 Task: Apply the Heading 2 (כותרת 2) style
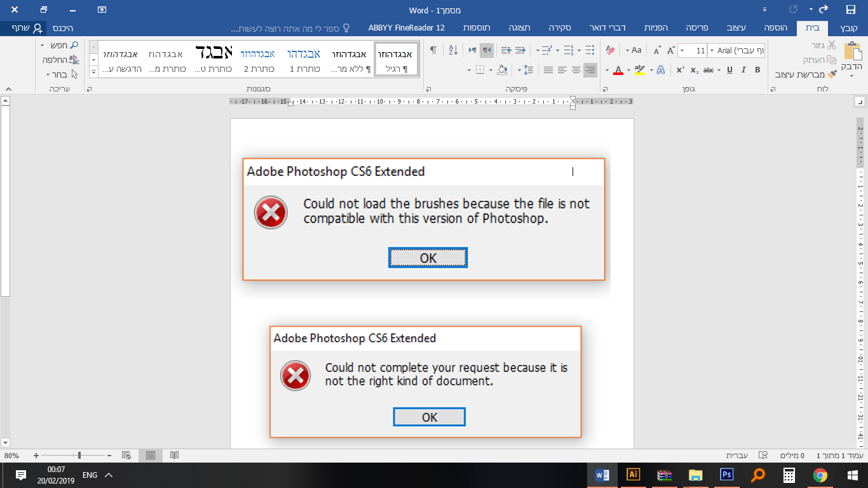(258, 59)
